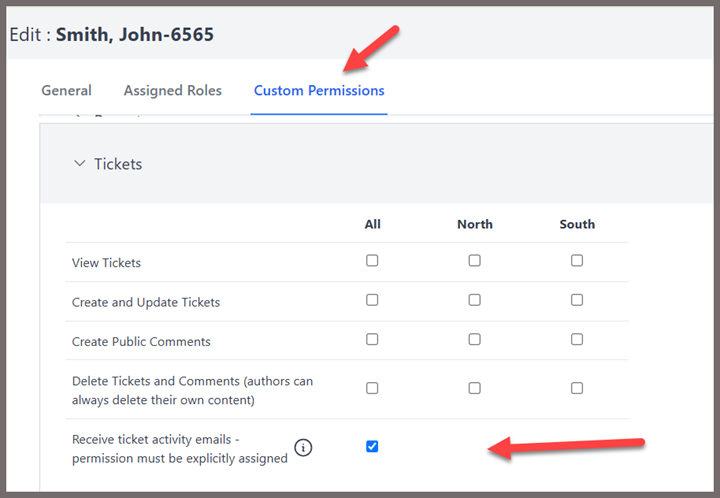Tick Create and Update Tickets for South

click(577, 300)
